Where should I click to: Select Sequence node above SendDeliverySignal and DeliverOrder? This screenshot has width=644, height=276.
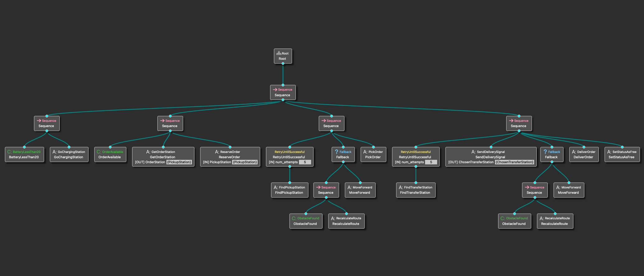click(x=519, y=123)
